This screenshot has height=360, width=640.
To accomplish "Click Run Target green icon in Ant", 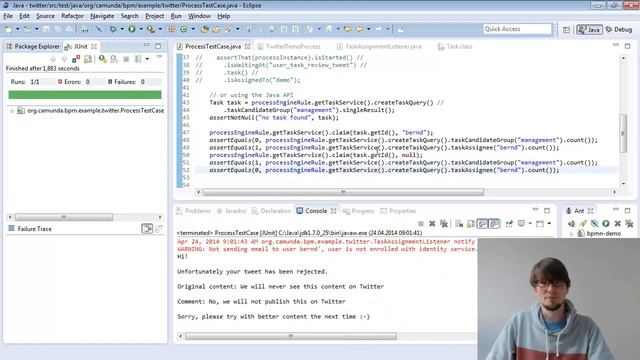I will (x=606, y=223).
